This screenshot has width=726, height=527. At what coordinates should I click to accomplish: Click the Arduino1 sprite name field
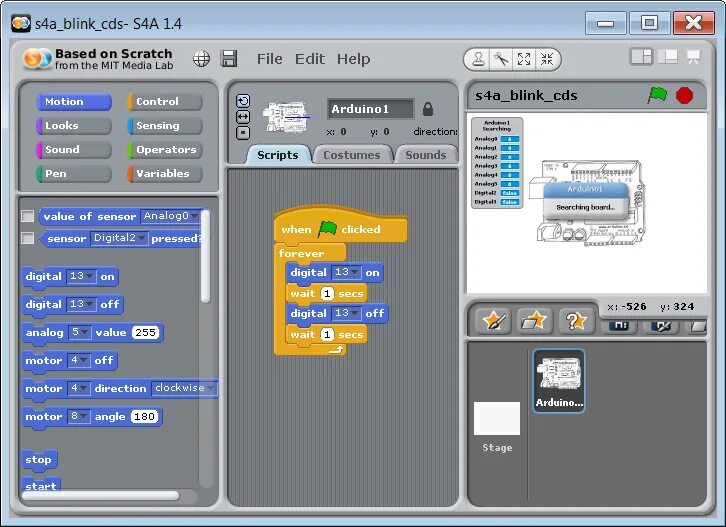tap(370, 109)
